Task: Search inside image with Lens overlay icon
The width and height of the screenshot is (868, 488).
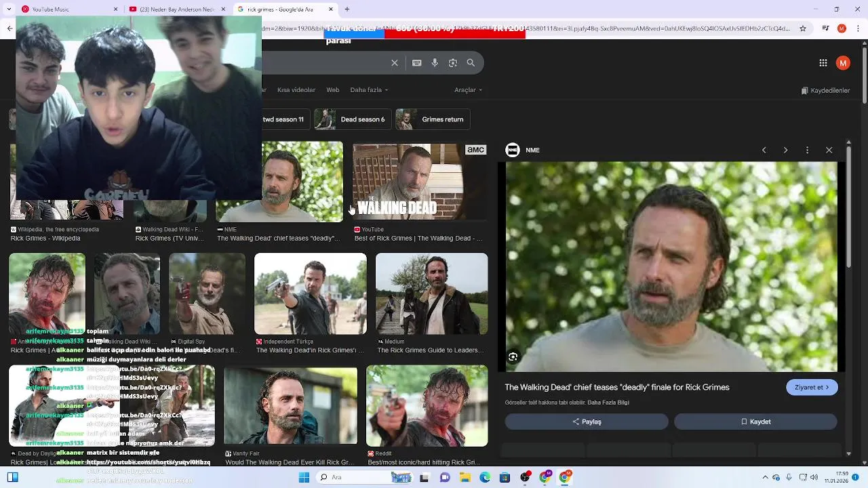Action: (513, 357)
